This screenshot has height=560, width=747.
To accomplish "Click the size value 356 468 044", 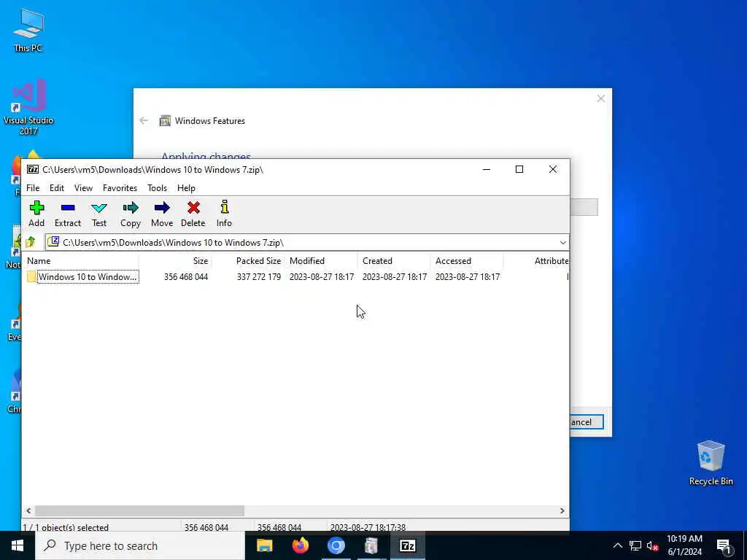I will [x=186, y=276].
